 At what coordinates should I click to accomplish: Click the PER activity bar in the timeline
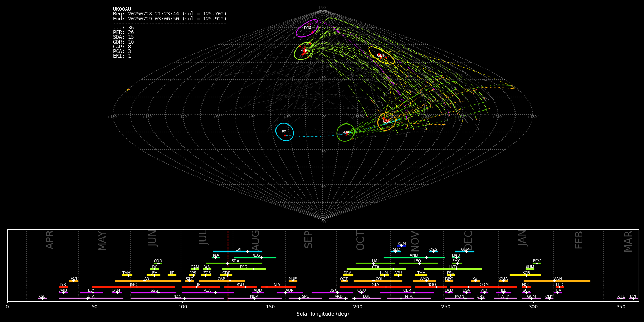[244, 269]
